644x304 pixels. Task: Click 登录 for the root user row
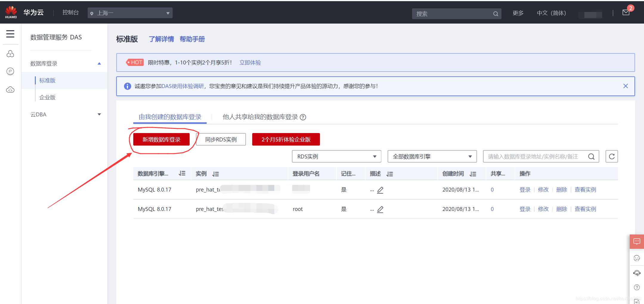tap(525, 209)
